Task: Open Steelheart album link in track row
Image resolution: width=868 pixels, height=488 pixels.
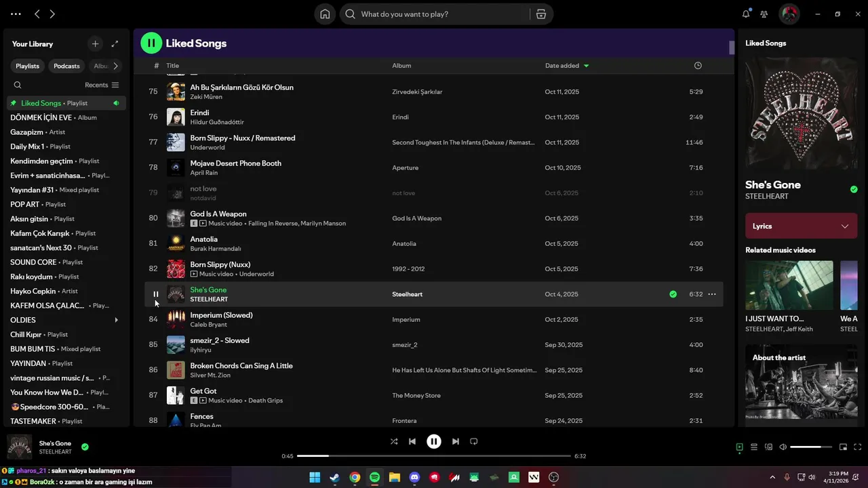Action: (x=407, y=294)
